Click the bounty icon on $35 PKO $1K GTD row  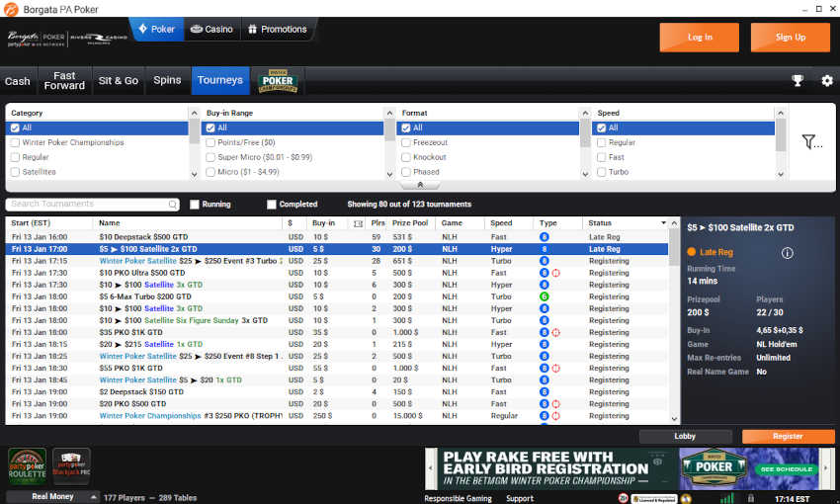point(556,332)
